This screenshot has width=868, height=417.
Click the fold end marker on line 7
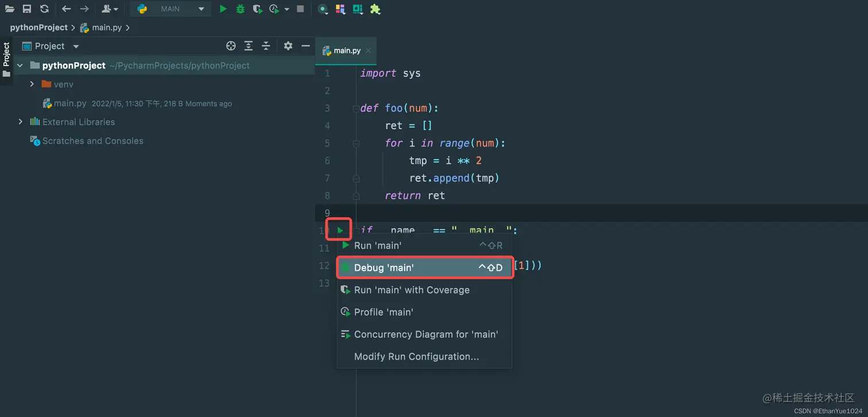(356, 178)
